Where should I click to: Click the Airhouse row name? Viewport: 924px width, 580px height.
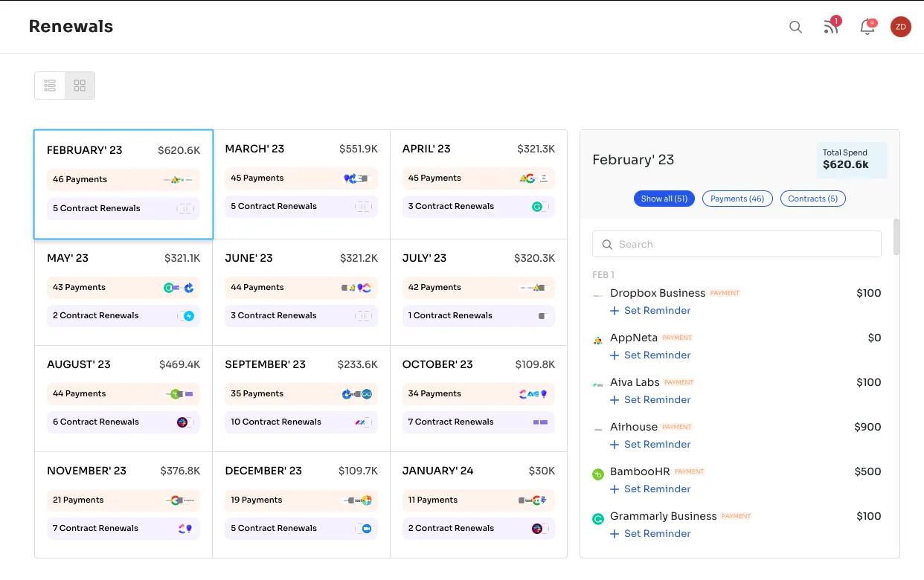(634, 427)
